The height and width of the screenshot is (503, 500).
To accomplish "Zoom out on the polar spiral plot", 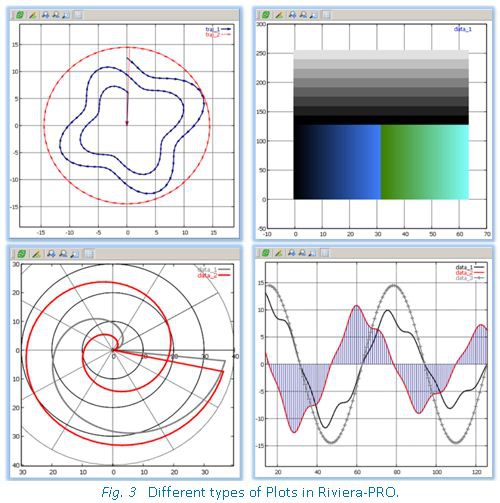I will tap(63, 254).
